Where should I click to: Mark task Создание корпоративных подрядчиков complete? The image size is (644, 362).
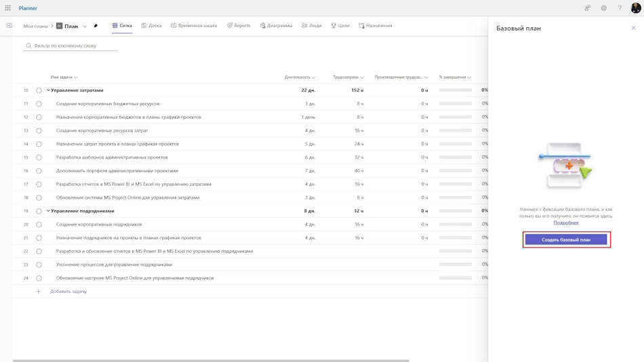(x=39, y=224)
